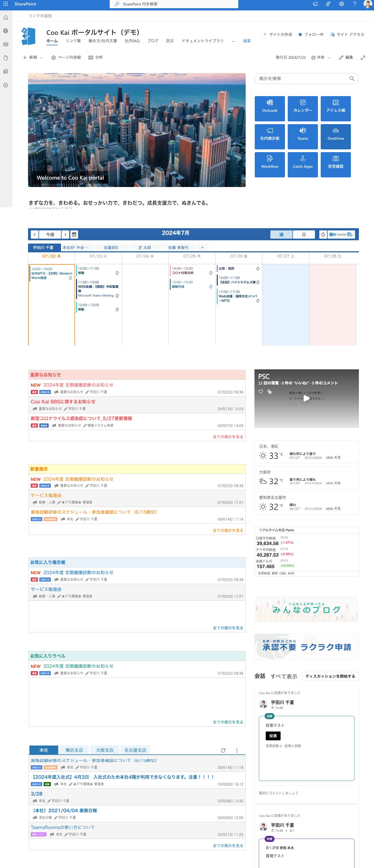The height and width of the screenshot is (868, 374).
Task: Open the OneDrive tile
Action: pos(336,136)
